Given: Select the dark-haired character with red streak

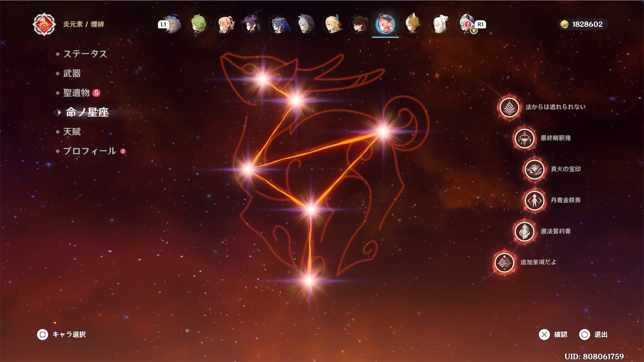Looking at the screenshot, I should pos(358,24).
